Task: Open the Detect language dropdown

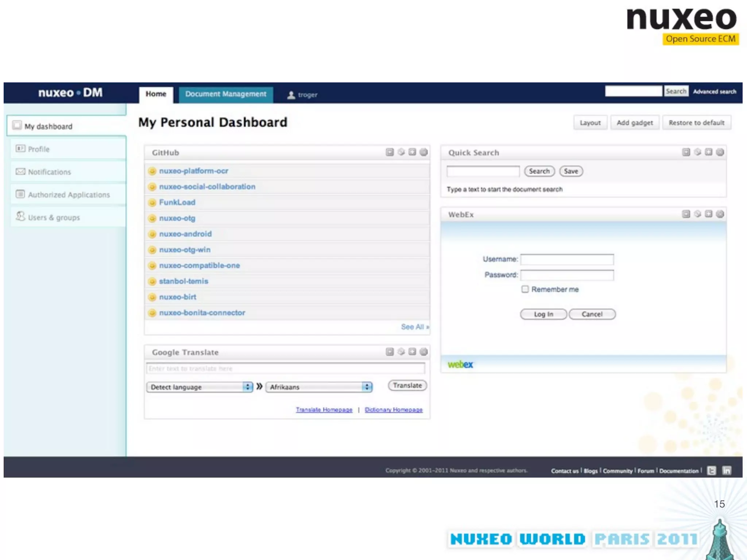Action: pyautogui.click(x=200, y=387)
